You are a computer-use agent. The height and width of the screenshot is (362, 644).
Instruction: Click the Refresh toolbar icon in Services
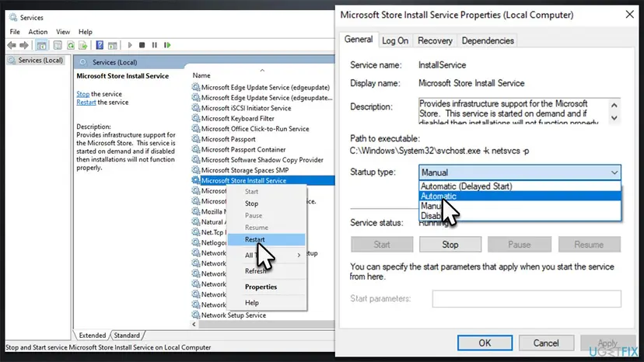coord(71,45)
